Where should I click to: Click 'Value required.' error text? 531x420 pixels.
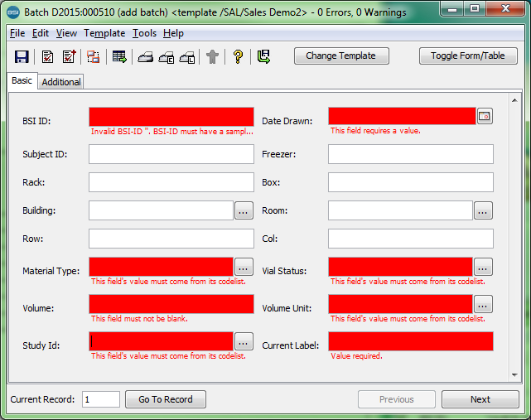click(x=356, y=356)
